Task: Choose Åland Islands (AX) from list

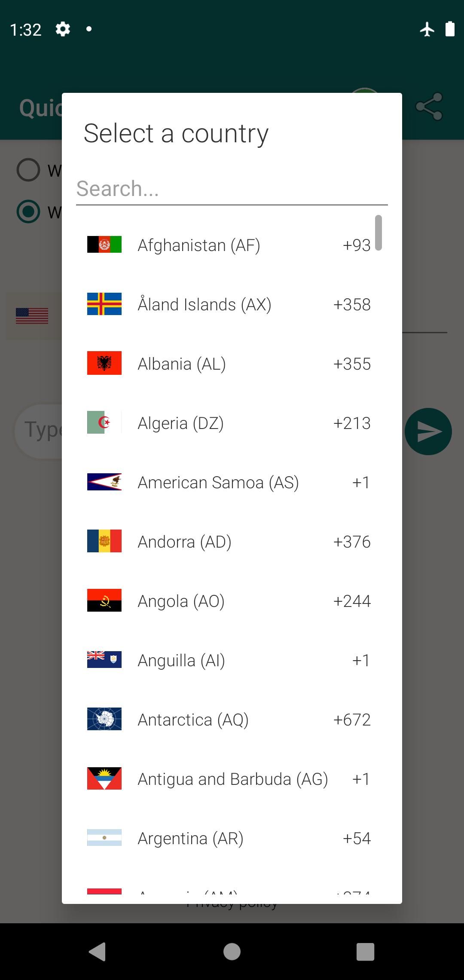Action: (x=205, y=304)
